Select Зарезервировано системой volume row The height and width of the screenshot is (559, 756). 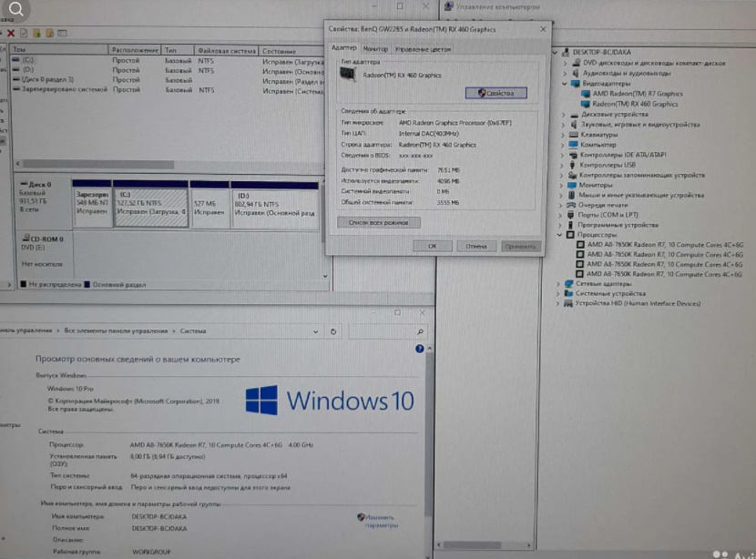(x=168, y=89)
